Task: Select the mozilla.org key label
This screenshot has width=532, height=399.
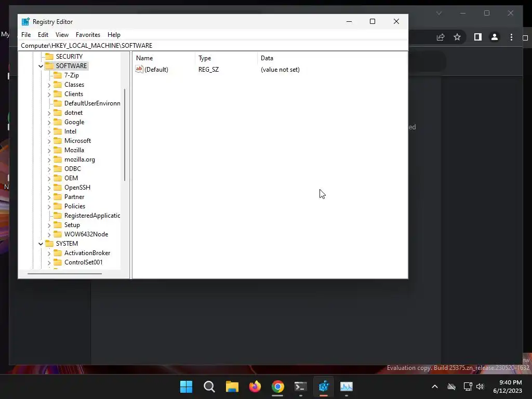Action: (x=79, y=159)
